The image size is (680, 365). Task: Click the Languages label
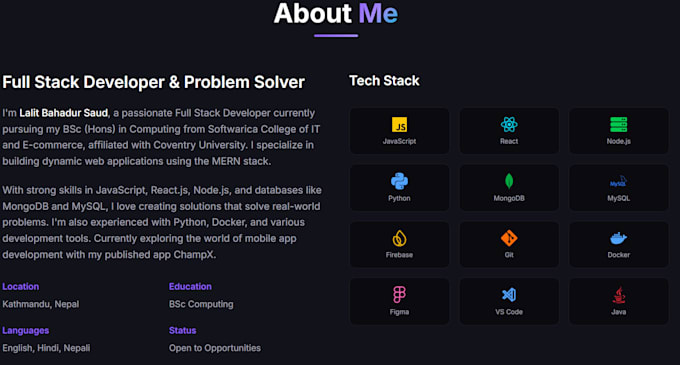(26, 331)
